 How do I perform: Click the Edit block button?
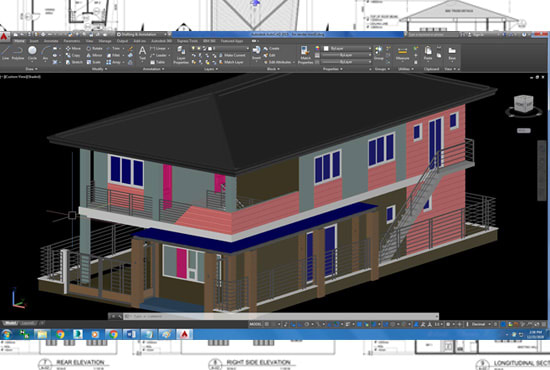pyautogui.click(x=269, y=55)
